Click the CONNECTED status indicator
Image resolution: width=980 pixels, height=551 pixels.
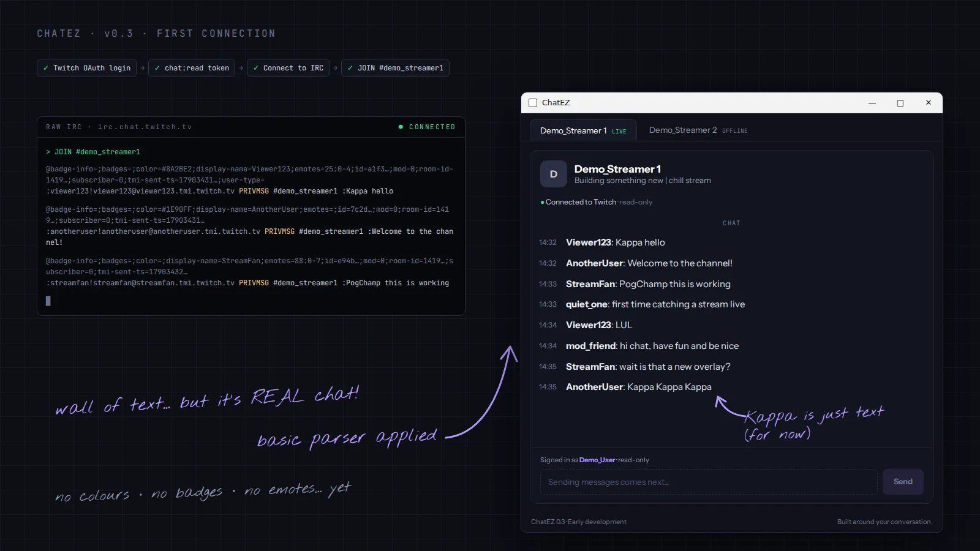tap(427, 127)
